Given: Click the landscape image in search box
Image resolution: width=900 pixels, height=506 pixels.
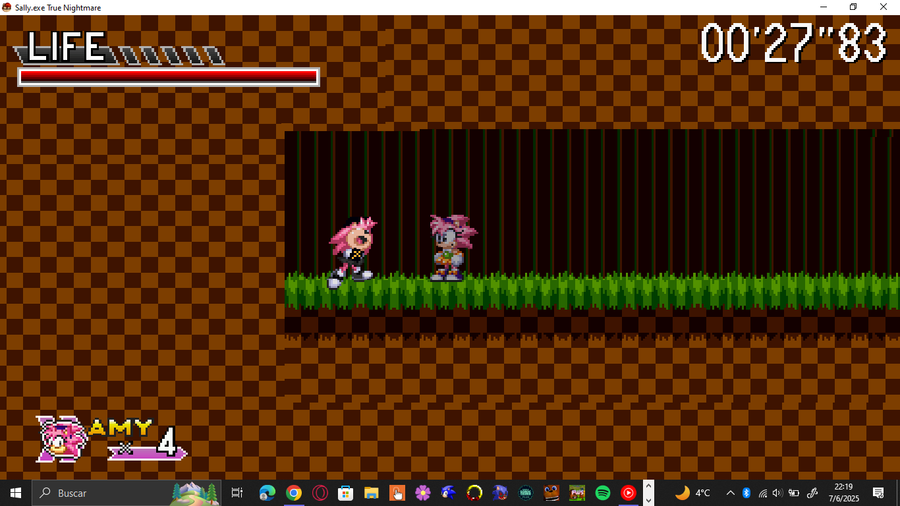Looking at the screenshot, I should pos(195,493).
